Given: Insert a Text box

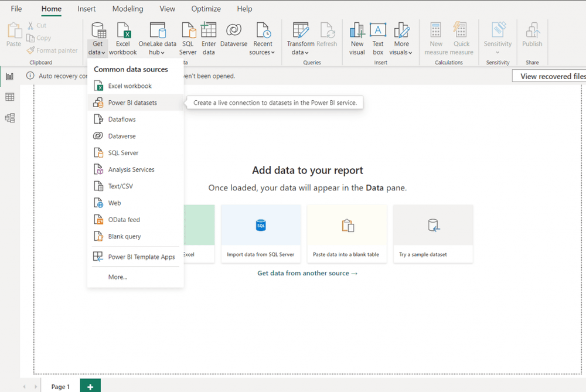Looking at the screenshot, I should pyautogui.click(x=378, y=37).
